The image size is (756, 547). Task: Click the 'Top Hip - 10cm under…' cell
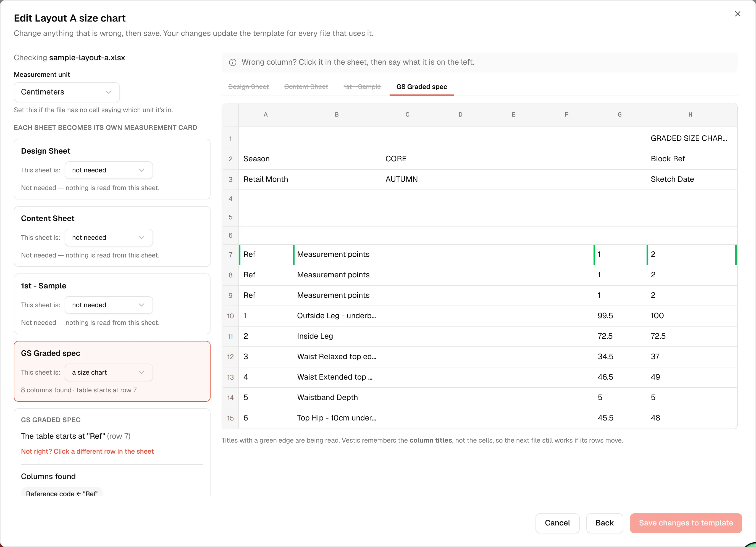pyautogui.click(x=337, y=418)
